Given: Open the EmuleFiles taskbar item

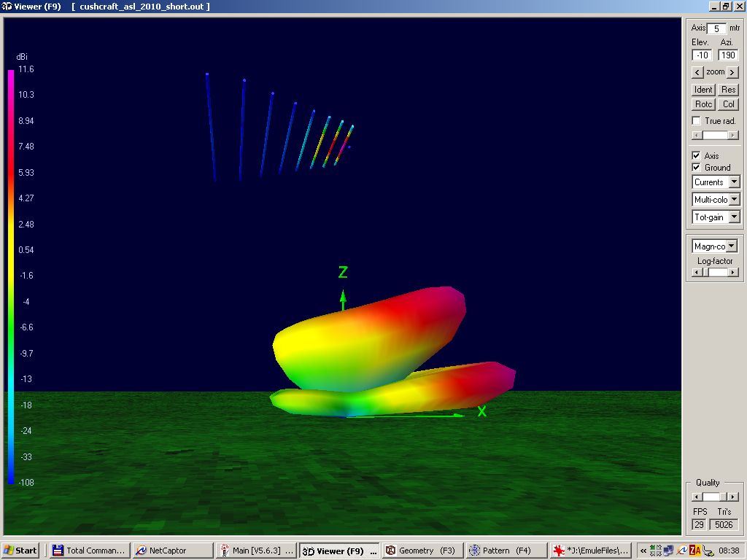Looking at the screenshot, I should click(590, 551).
